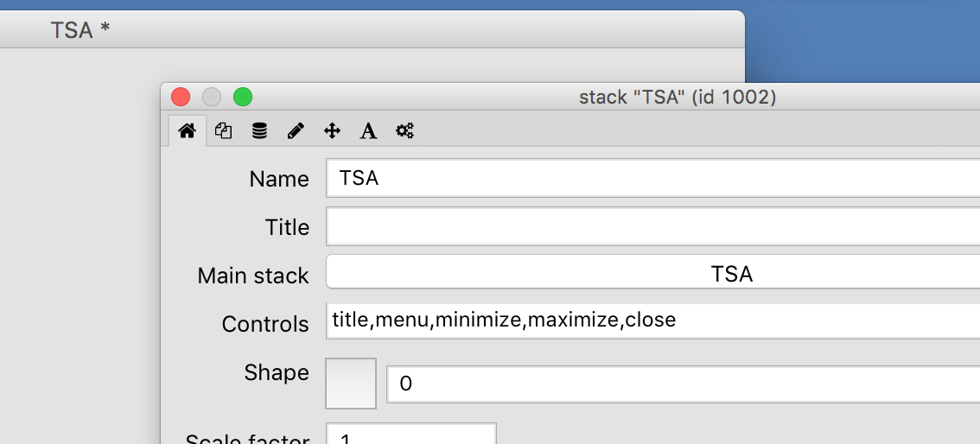Click the Shape image swatch box

coord(351,383)
